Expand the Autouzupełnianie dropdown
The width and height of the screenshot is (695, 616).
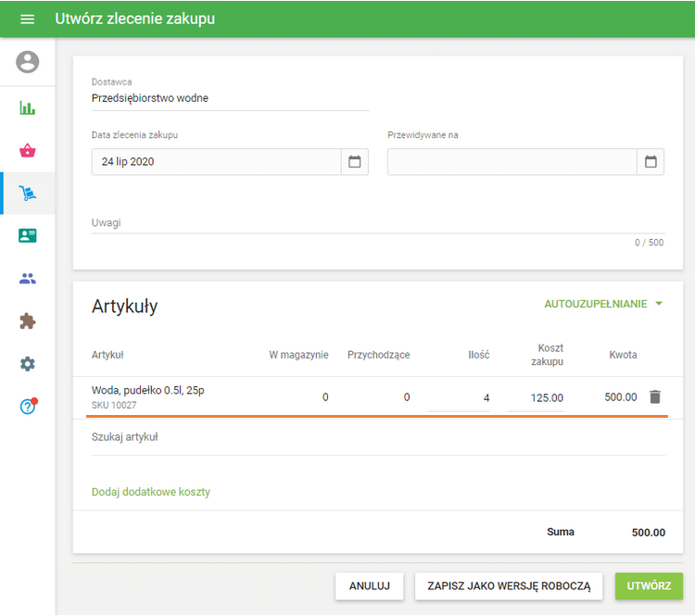click(603, 304)
